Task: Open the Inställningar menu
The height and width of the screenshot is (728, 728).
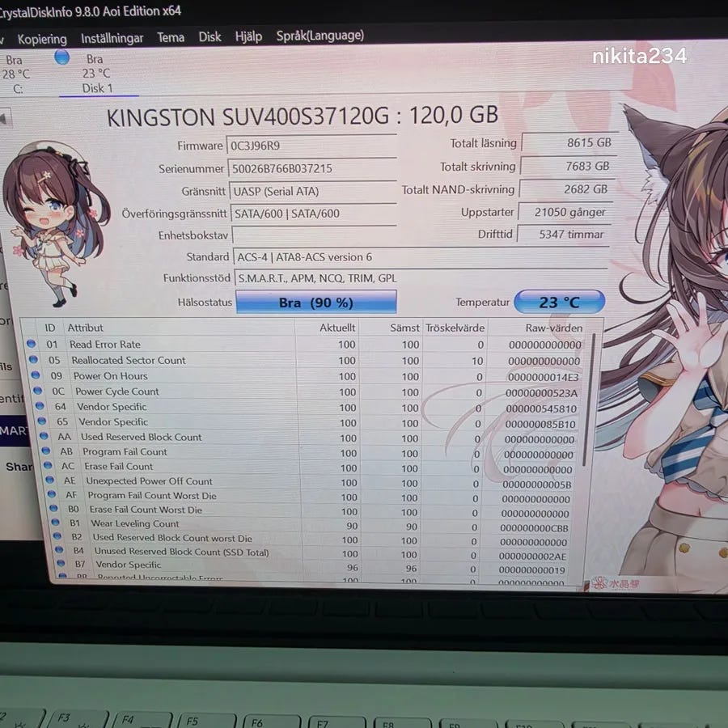Action: click(x=112, y=38)
